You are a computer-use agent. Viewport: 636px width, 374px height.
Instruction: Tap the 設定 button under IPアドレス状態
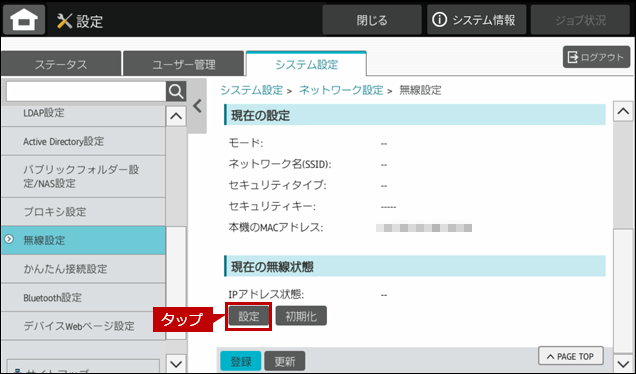pyautogui.click(x=249, y=316)
